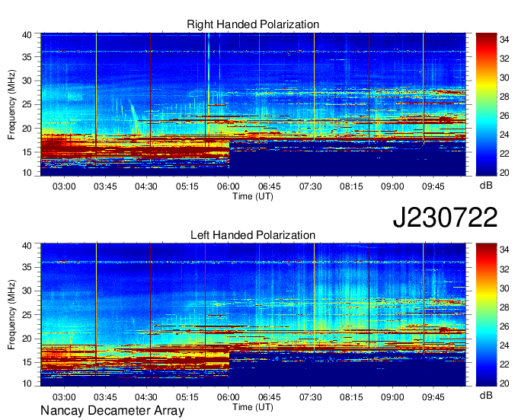Click the "Nancay Decameter Array" caption
The width and height of the screenshot is (518, 420).
(112, 411)
